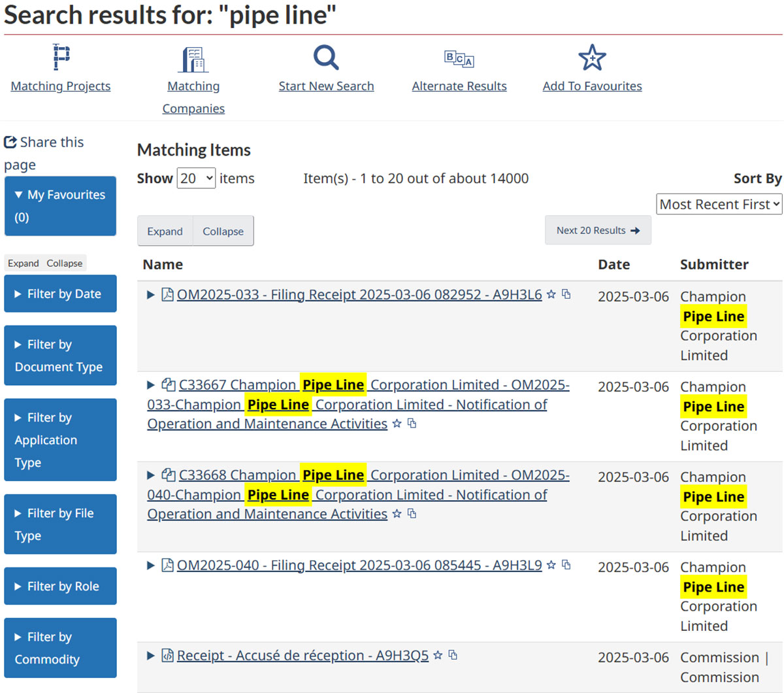Favourite star for C33668 Champion Pipe Line
The height and width of the screenshot is (693, 784).
[x=397, y=514]
